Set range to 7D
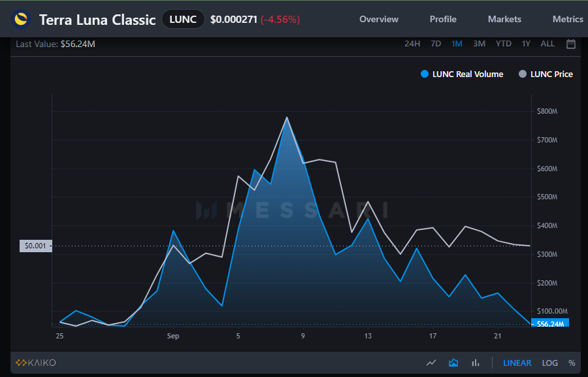Image resolution: width=588 pixels, height=377 pixels. click(436, 44)
